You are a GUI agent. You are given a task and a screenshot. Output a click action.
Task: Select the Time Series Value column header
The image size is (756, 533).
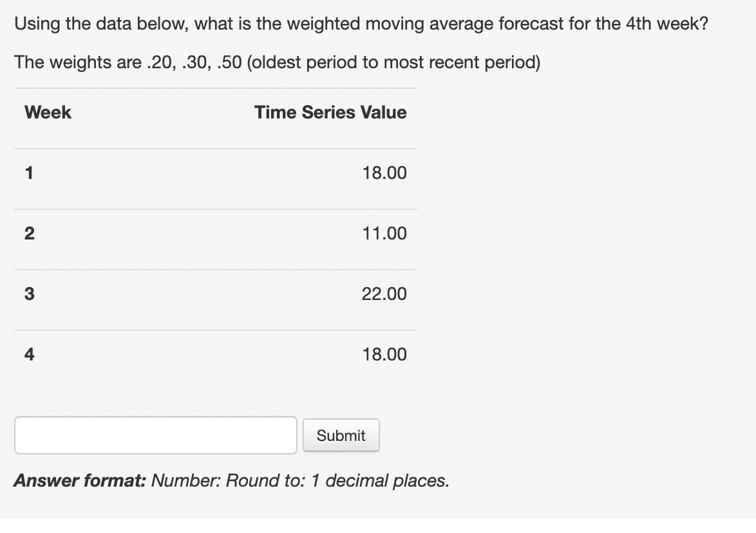330,112
